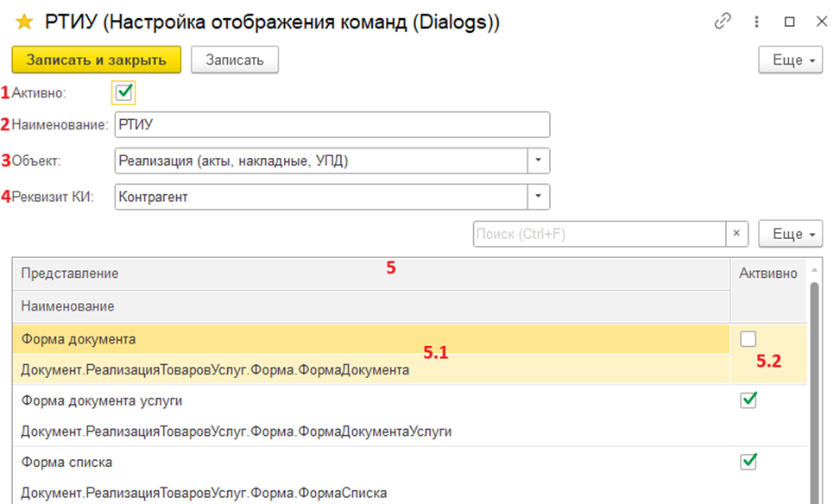Click the table's vertical scrollbar
Viewport: 840px width, 504px height.
click(x=813, y=388)
